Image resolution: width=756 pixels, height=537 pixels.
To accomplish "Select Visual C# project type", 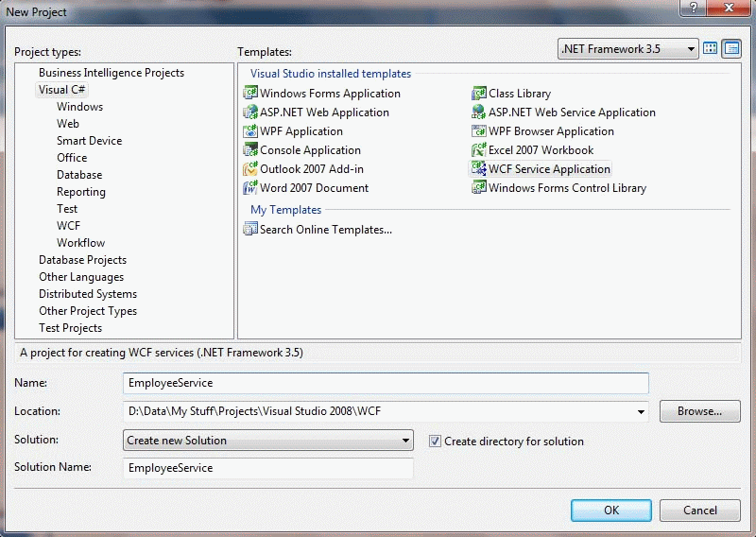I will click(x=61, y=90).
